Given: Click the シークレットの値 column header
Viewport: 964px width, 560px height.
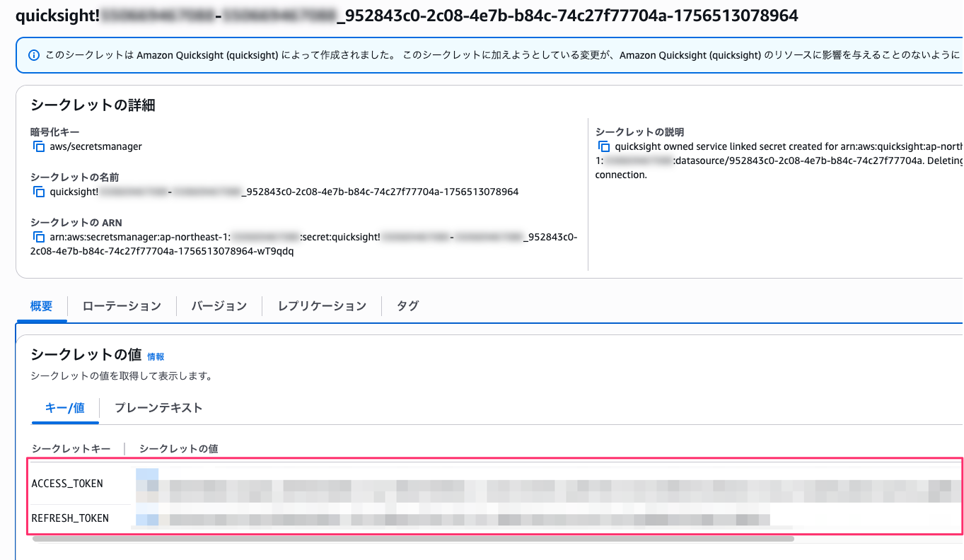Looking at the screenshot, I should coord(178,449).
